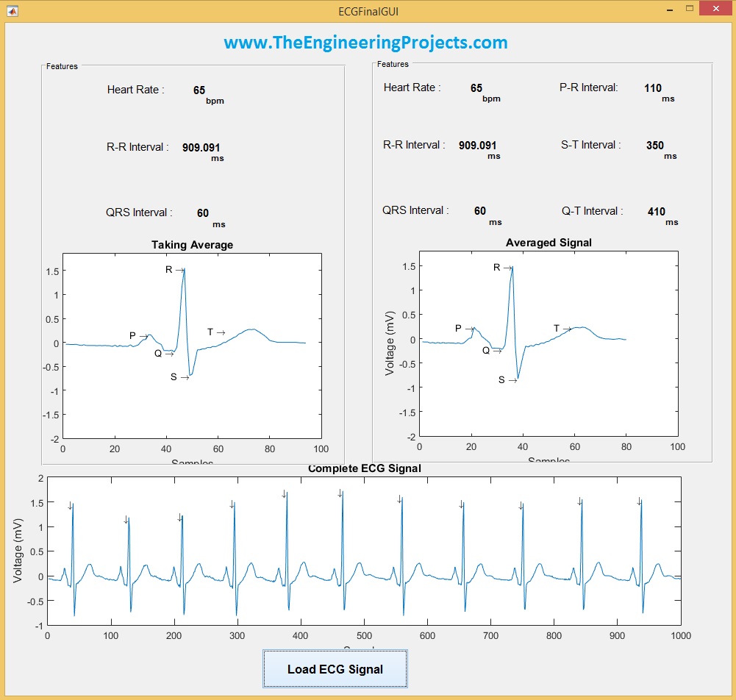Click the Q label in Taking Average plot
736x700 pixels.
coord(157,354)
